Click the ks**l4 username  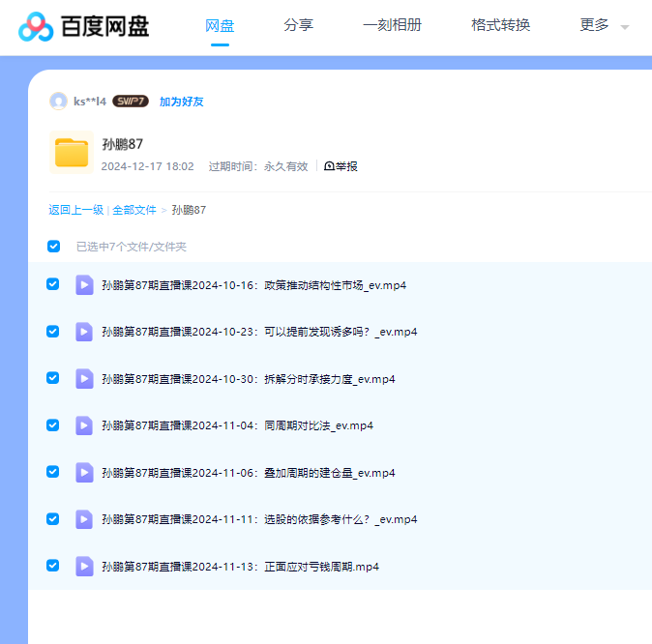pos(90,102)
